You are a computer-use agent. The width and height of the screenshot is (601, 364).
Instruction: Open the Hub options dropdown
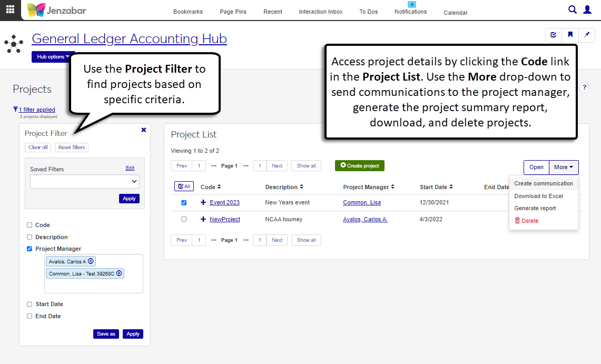(53, 57)
